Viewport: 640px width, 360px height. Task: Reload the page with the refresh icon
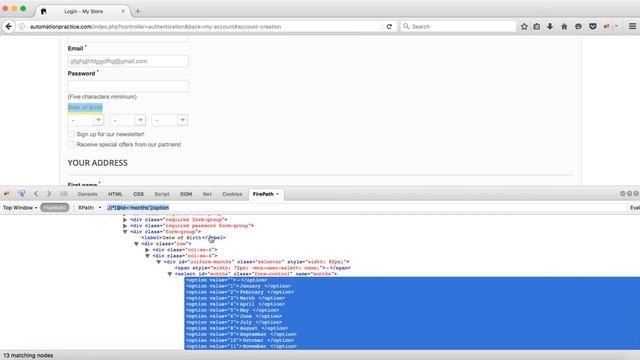(389, 27)
